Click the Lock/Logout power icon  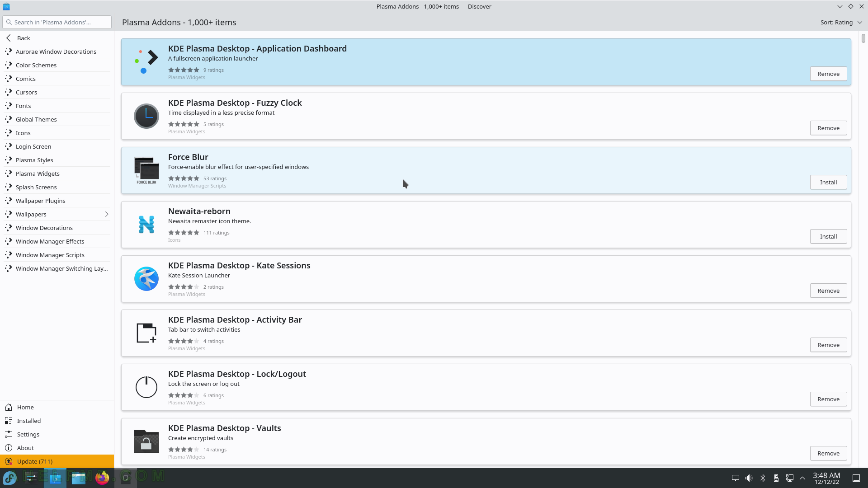pos(146,387)
